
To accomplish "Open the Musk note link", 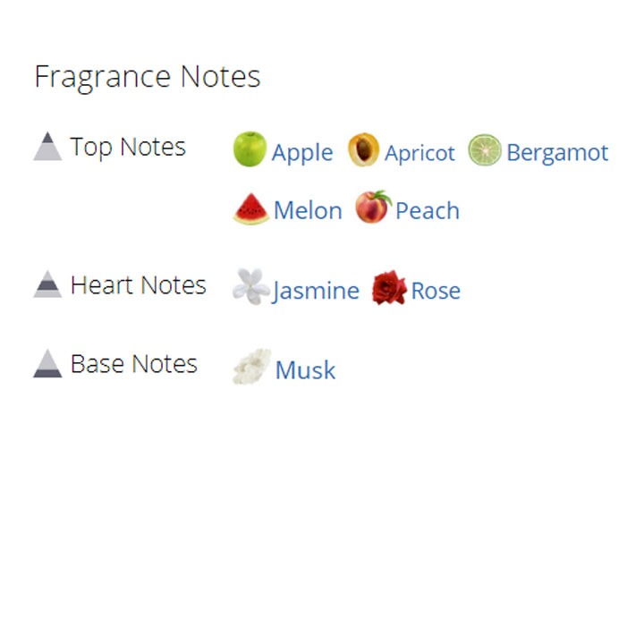I will click(x=305, y=370).
